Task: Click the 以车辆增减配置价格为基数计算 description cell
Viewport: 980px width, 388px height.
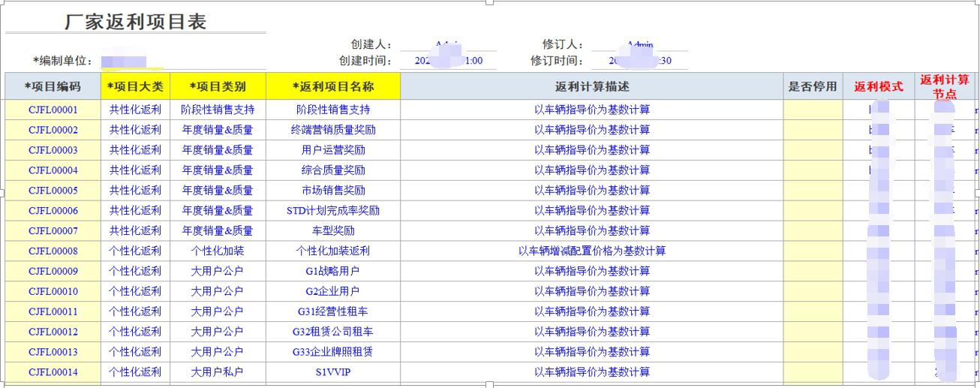Action: (x=592, y=251)
